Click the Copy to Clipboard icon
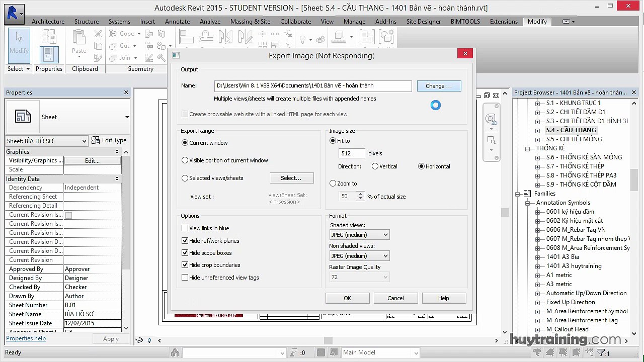Image resolution: width=644 pixels, height=362 pixels. 98,46
